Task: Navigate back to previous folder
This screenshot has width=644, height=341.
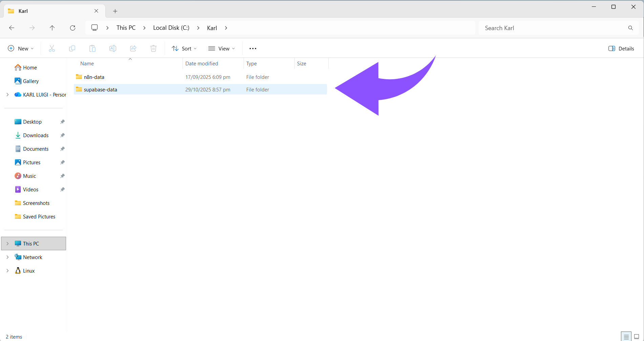Action: tap(12, 28)
